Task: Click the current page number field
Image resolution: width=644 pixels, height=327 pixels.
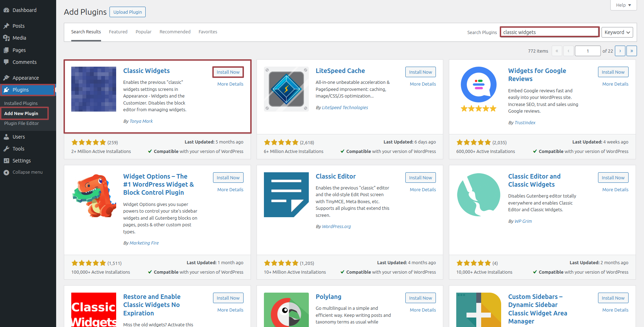Action: point(588,51)
